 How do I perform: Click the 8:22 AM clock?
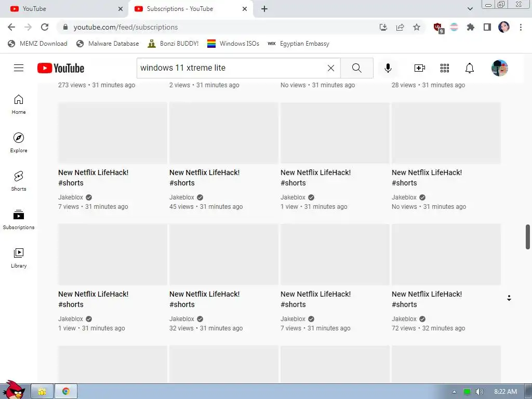(506, 392)
